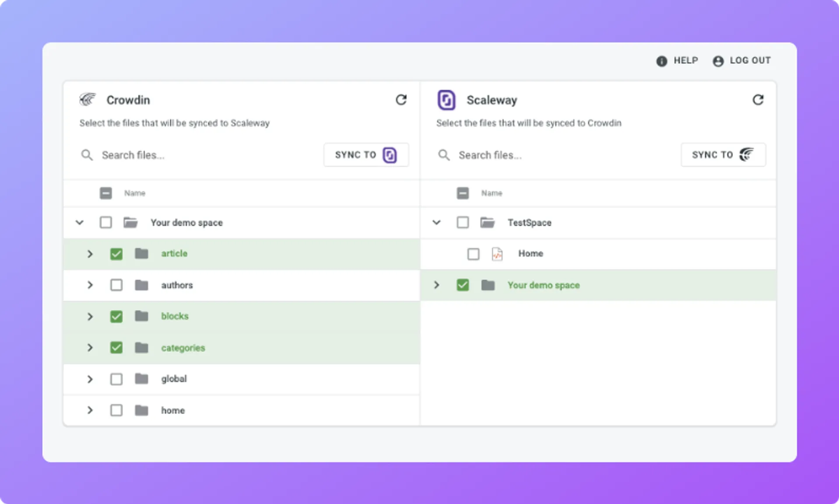Screen dimensions: 839x504
Task: Click the authors folder icon
Action: (x=142, y=285)
